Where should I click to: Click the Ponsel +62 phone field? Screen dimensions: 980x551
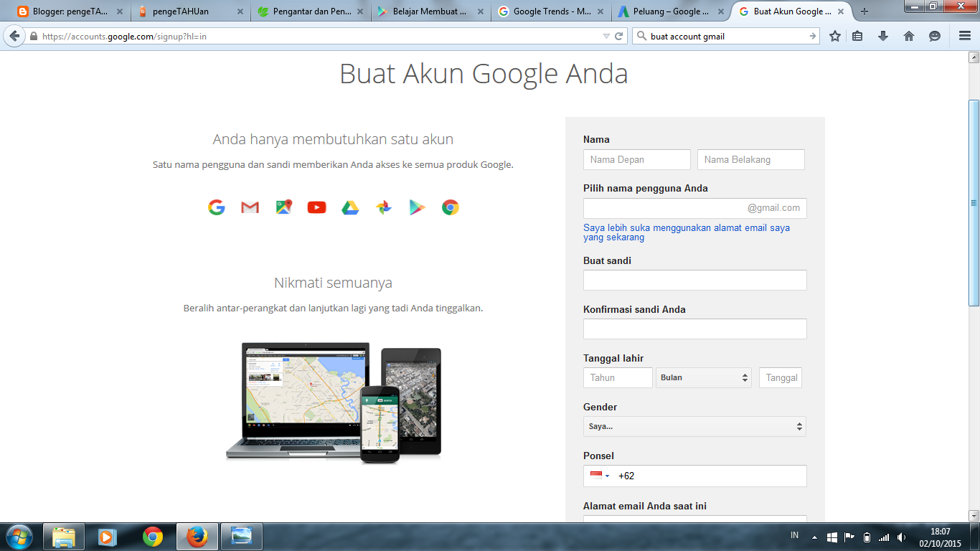tap(694, 476)
